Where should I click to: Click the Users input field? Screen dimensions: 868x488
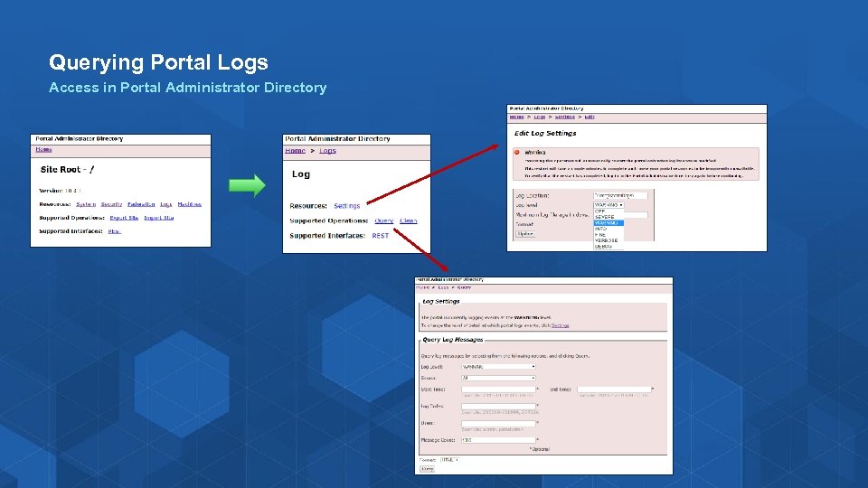coord(499,423)
